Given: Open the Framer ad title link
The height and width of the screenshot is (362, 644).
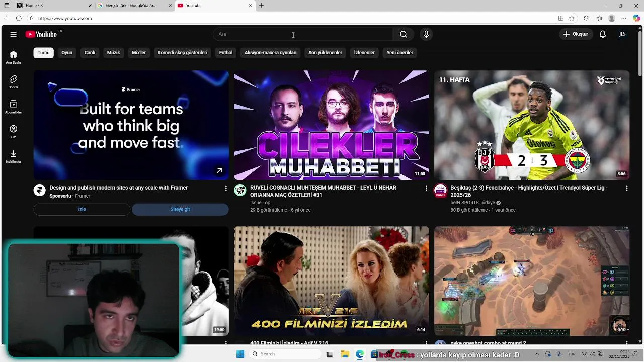Looking at the screenshot, I should [x=119, y=188].
